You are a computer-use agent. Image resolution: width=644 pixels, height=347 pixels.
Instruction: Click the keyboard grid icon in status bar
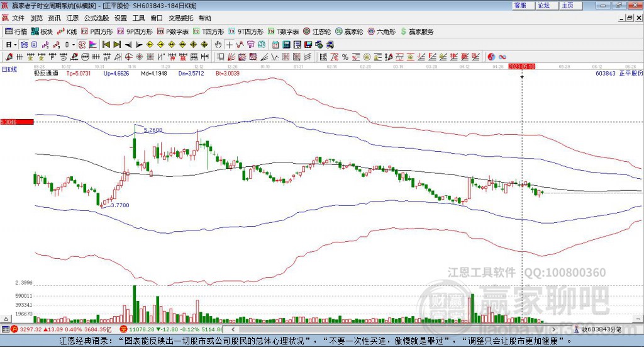coord(5,329)
